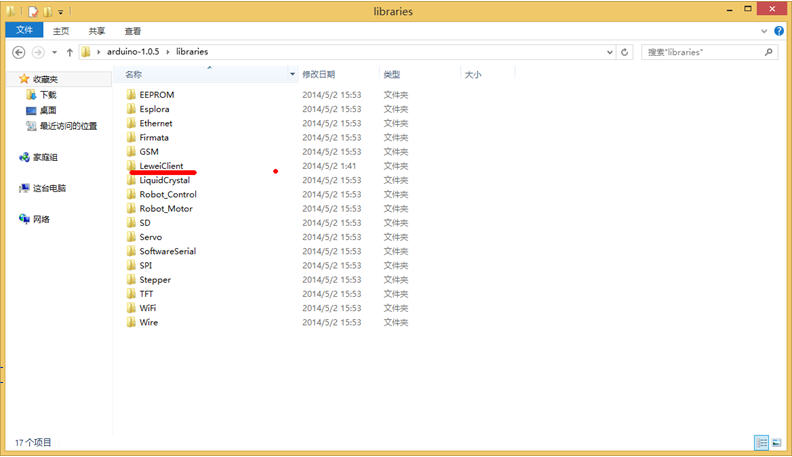Click libraries in the address path
Screen dimensions: 792x457
[192, 52]
